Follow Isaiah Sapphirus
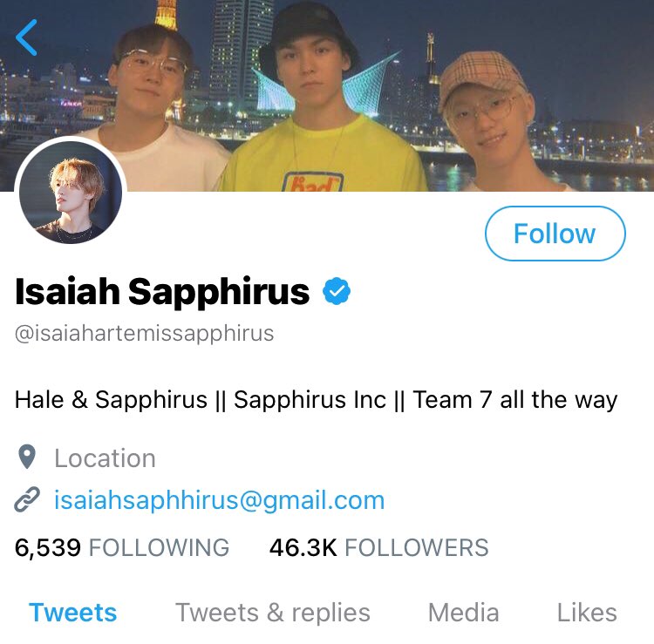 (555, 234)
